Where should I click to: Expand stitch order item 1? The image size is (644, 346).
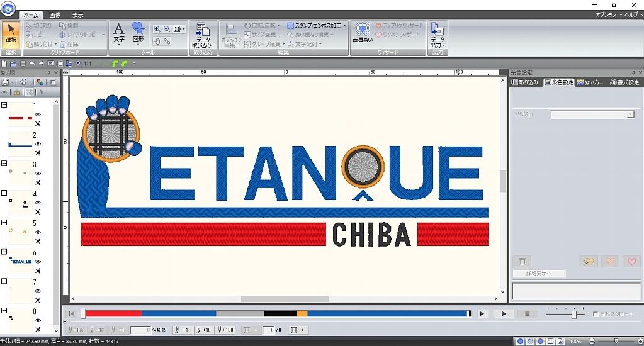coord(4,106)
